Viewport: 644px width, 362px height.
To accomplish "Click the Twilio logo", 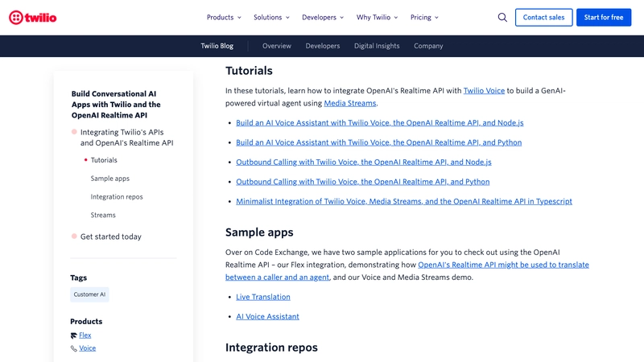I will tap(32, 17).
